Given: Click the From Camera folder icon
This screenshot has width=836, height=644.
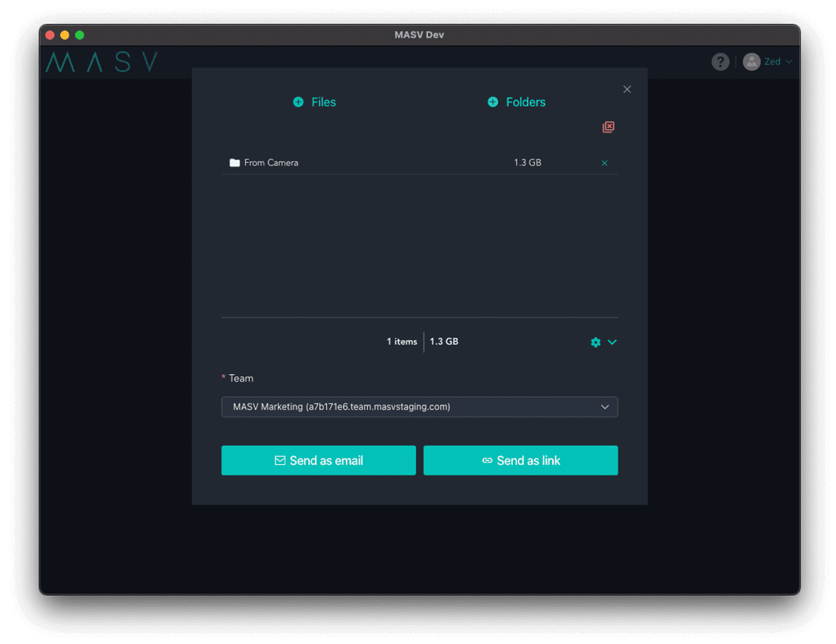Looking at the screenshot, I should (235, 163).
